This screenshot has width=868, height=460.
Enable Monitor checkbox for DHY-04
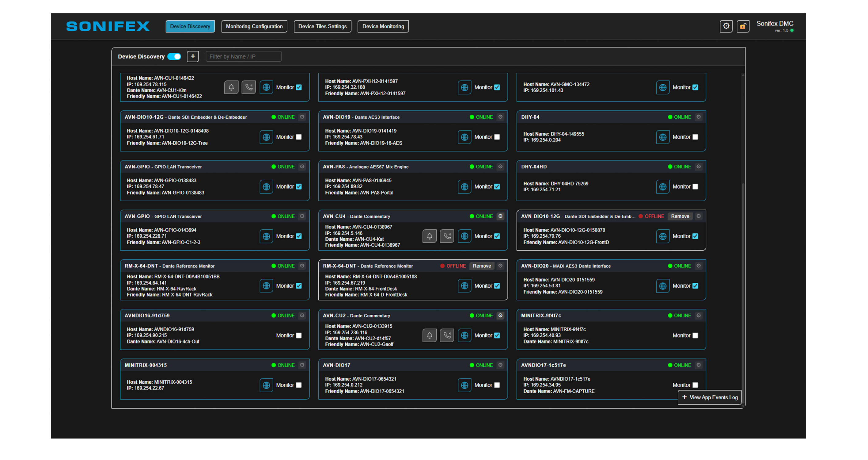695,137
